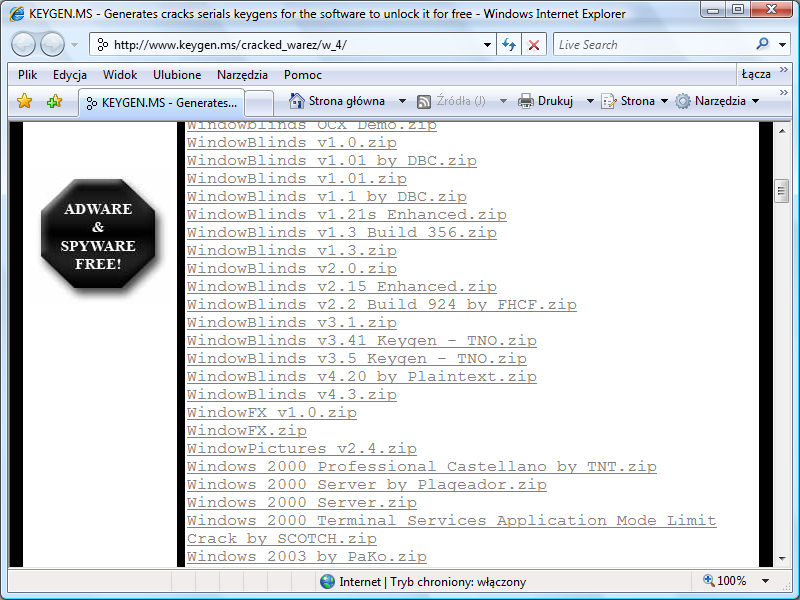Click the Forward navigation arrow button

pos(52,44)
